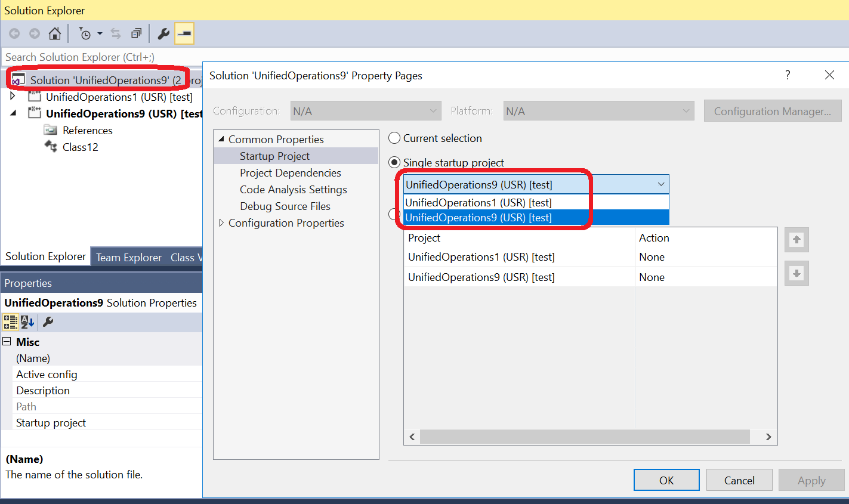Select UnifiedOperations1 (USR) [test] row in project table
Image resolution: width=849 pixels, height=504 pixels.
coord(481,257)
